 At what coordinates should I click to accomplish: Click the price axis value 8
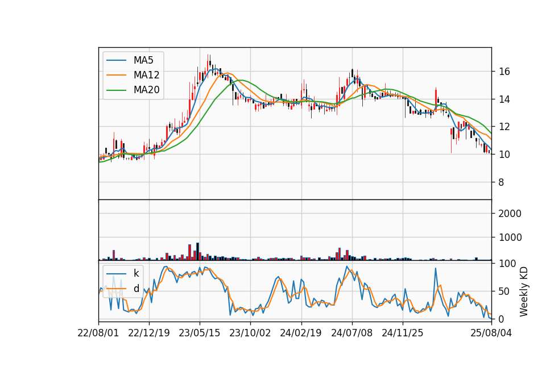click(x=502, y=182)
